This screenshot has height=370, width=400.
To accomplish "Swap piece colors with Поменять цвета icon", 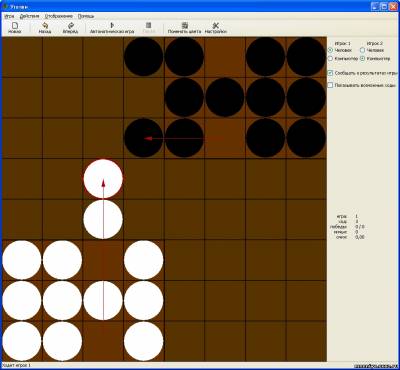I will click(184, 28).
